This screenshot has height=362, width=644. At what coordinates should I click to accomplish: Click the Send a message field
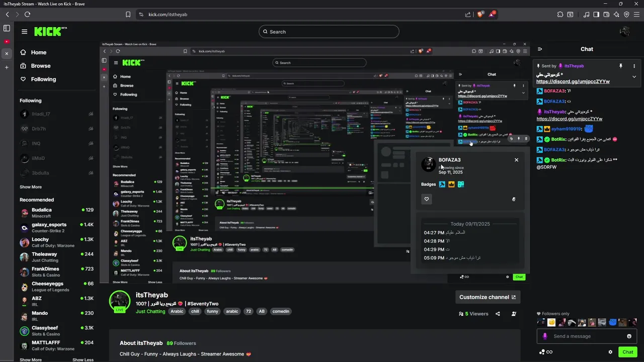[587, 336]
